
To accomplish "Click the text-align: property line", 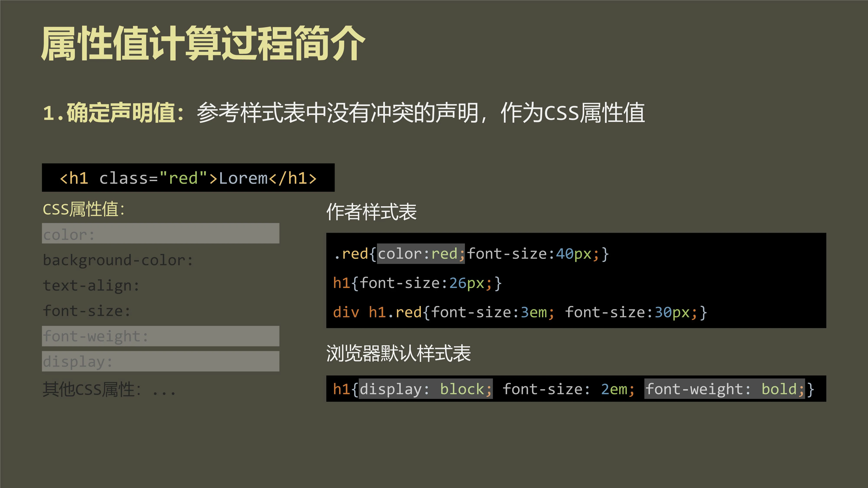I will click(x=91, y=286).
